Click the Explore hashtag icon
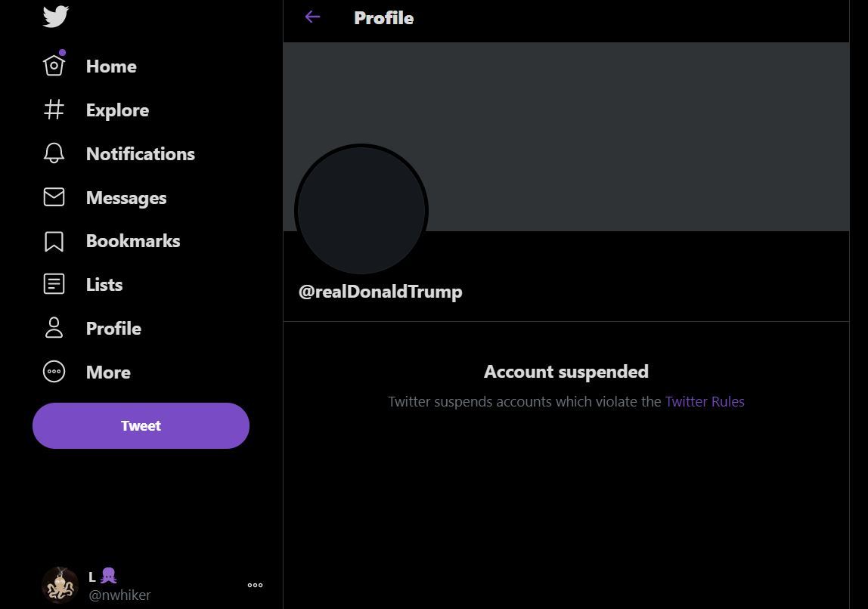Viewport: 868px width, 609px height. click(54, 110)
